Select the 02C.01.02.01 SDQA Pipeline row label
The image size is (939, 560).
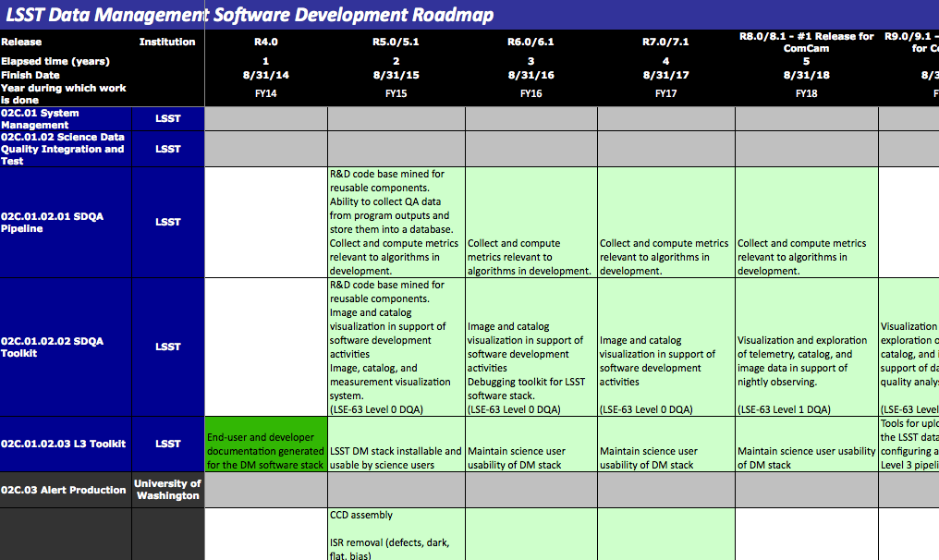(66, 223)
